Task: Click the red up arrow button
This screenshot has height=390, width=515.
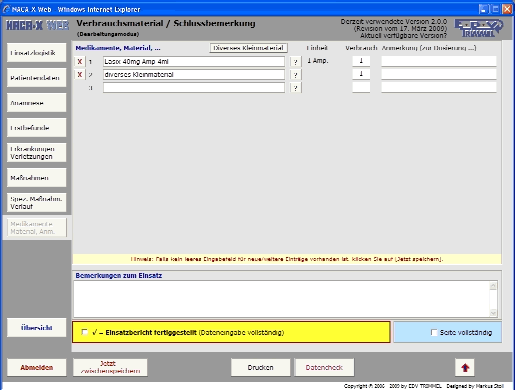Action: (465, 367)
